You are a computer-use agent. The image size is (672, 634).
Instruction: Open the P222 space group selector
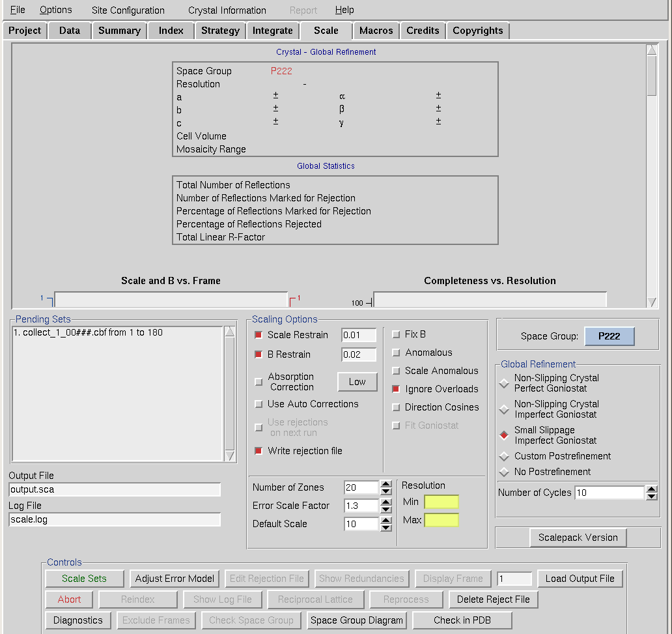click(609, 336)
